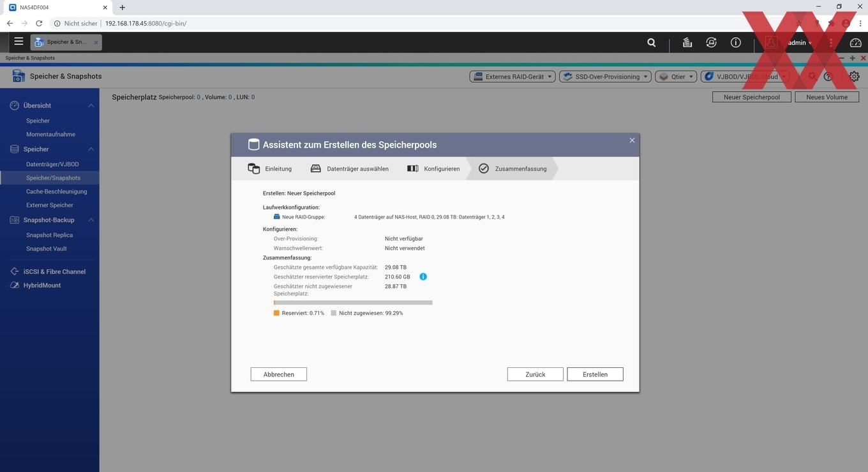Click the search magnifier icon in top bar

point(651,42)
